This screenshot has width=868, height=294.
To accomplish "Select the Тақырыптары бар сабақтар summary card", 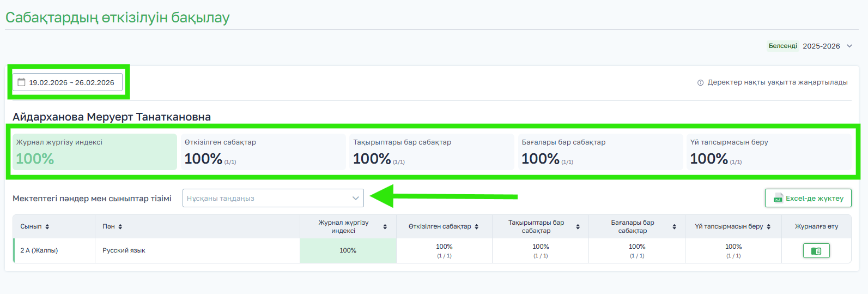I will 432,152.
